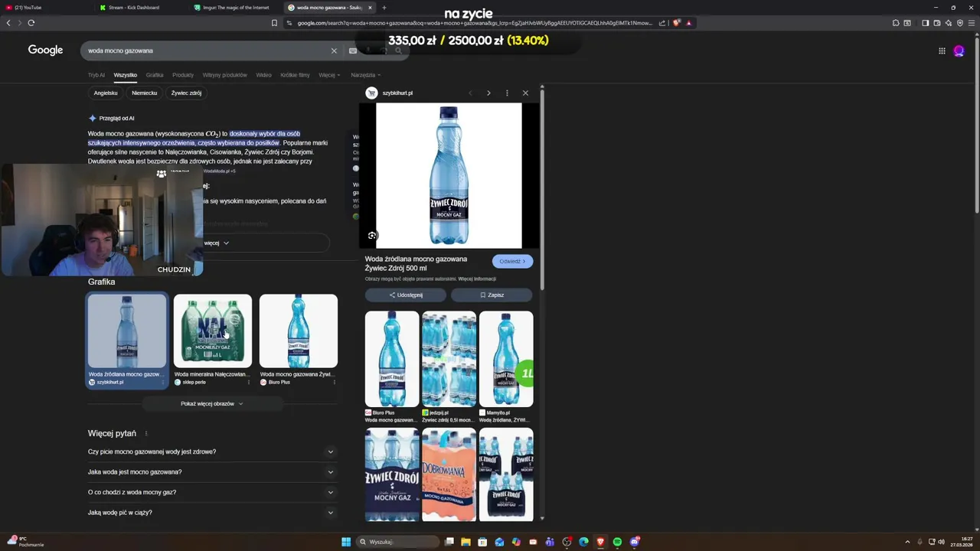
Task: Open the Google account avatar
Action: coord(959,51)
